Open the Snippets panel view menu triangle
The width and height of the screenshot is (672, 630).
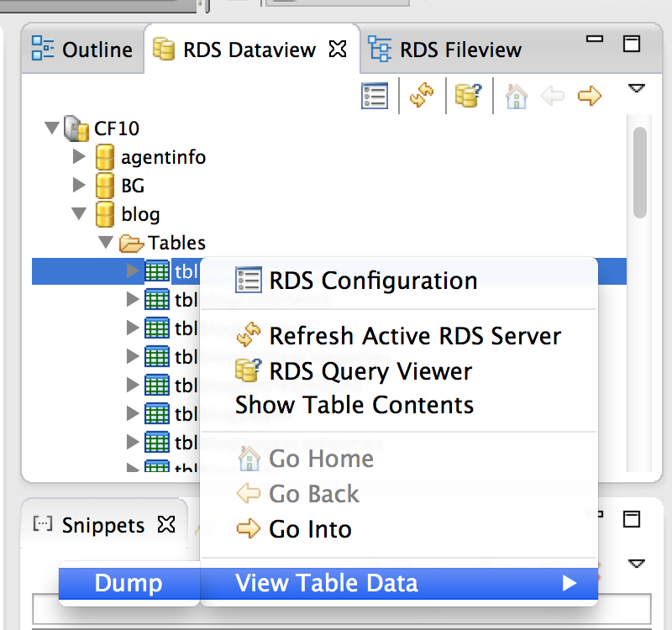pyautogui.click(x=637, y=563)
